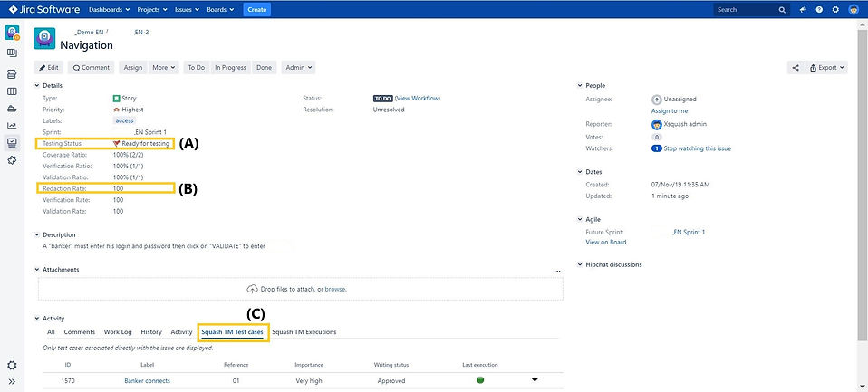Click the search magnifier icon
The width and height of the screenshot is (868, 392).
pos(782,10)
